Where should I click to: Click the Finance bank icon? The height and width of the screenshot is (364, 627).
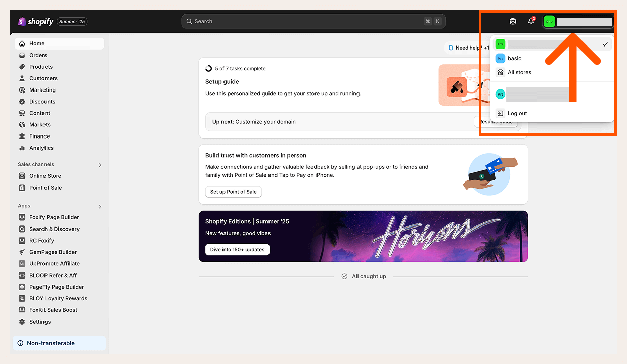[22, 136]
